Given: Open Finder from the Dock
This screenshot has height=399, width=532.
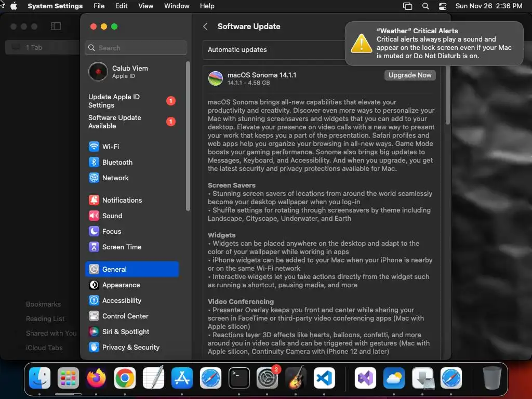Looking at the screenshot, I should coord(39,378).
